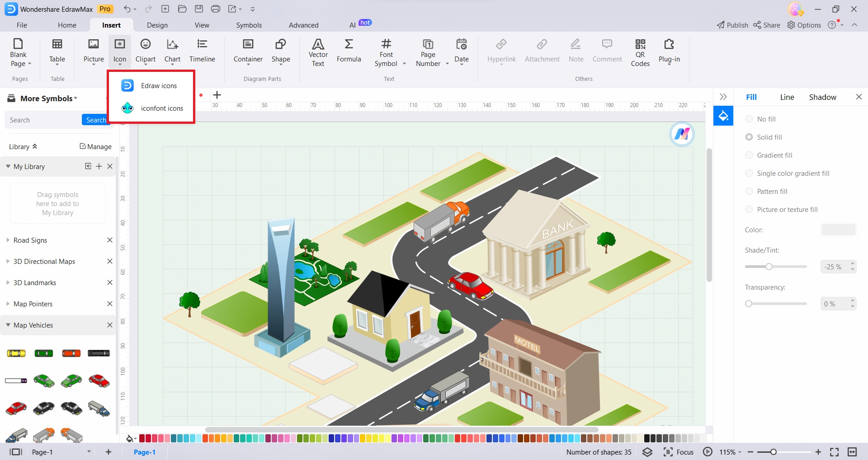Click the Print icon in title bar
Viewport: 868px width, 460px height.
(216, 9)
